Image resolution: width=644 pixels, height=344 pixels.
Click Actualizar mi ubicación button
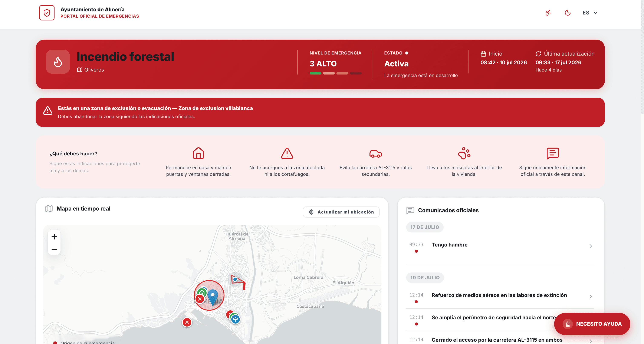pos(341,212)
